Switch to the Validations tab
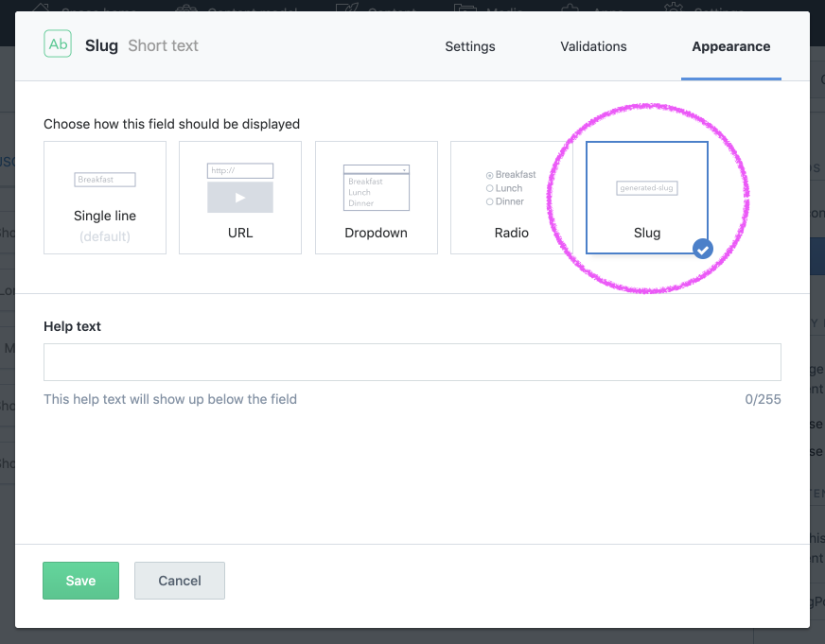The height and width of the screenshot is (644, 825). 593,46
